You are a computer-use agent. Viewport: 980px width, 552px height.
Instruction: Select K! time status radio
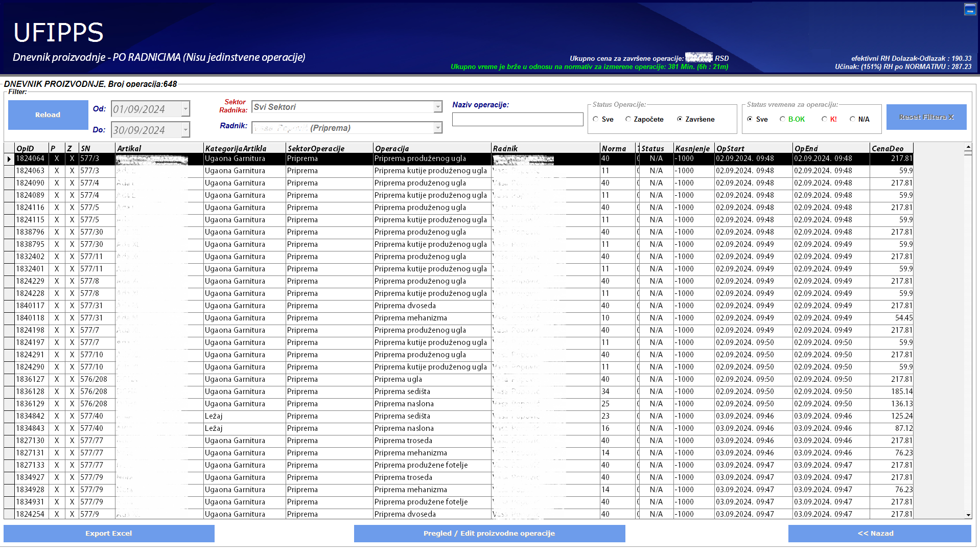click(x=825, y=119)
